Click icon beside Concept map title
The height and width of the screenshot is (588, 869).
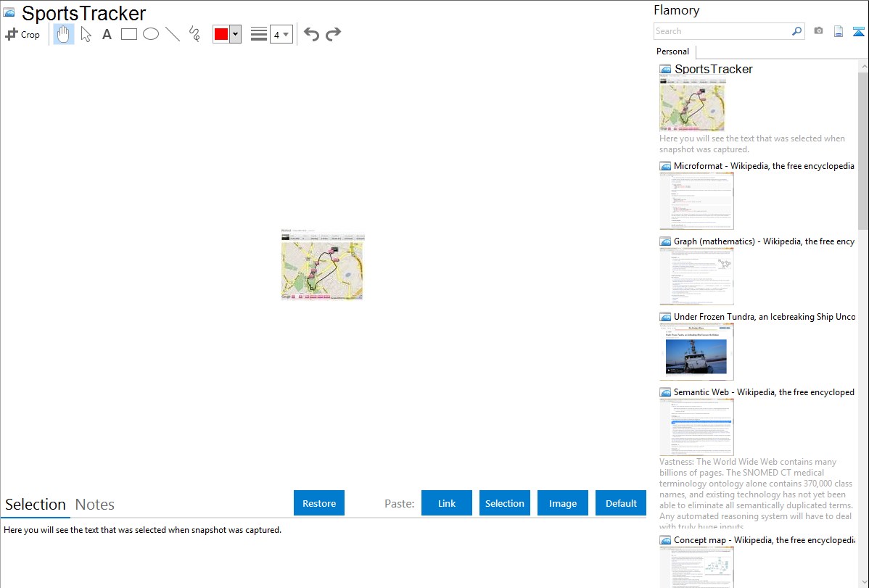(665, 540)
